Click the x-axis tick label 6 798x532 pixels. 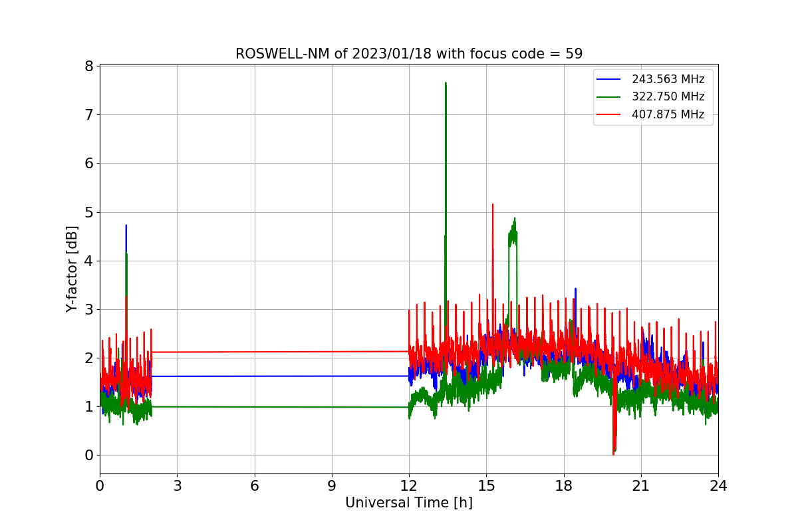[x=254, y=486]
